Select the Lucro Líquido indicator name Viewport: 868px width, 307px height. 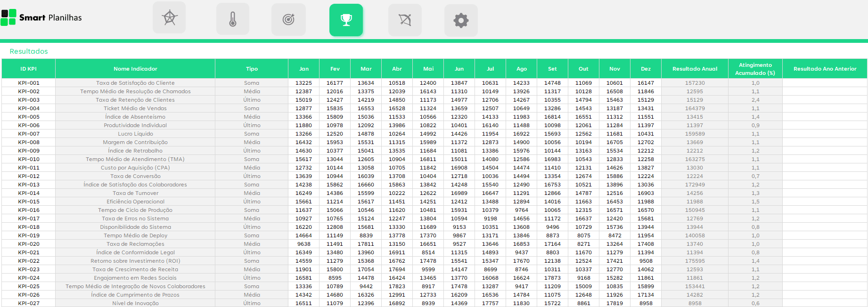(135, 134)
